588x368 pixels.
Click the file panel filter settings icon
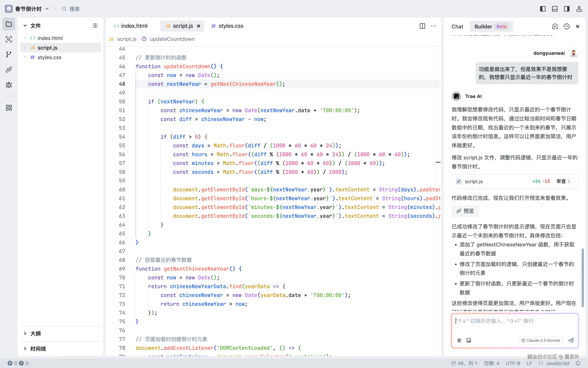95,26
